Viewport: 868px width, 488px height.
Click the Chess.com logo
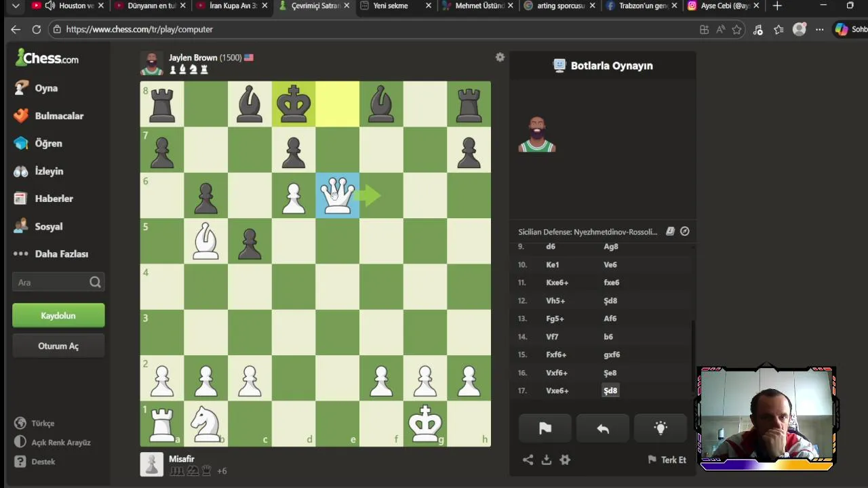[47, 58]
